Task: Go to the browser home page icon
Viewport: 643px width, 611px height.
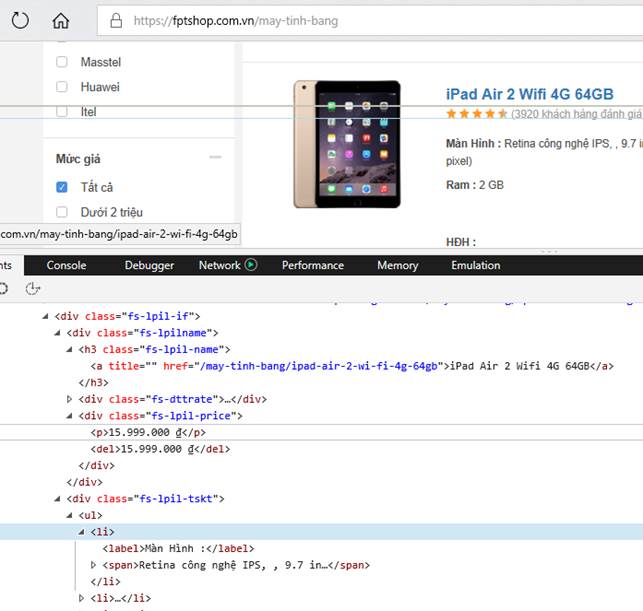Action: tap(61, 21)
